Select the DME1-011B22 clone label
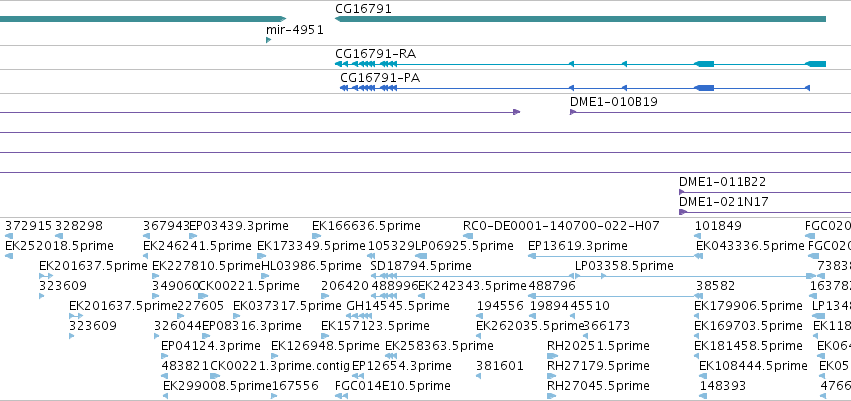Image resolution: width=851 pixels, height=401 pixels. tap(723, 182)
